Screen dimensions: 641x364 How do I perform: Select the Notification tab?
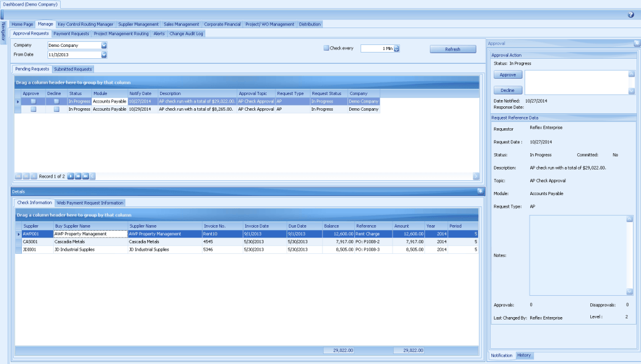pyautogui.click(x=501, y=355)
